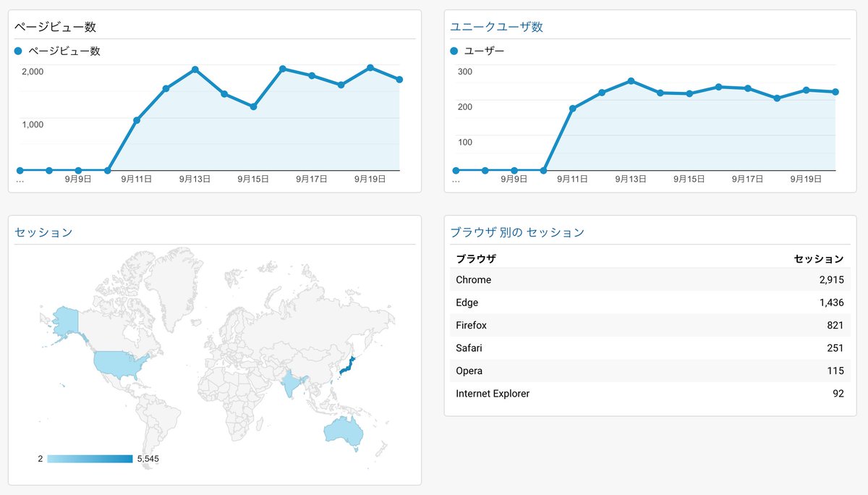Image resolution: width=868 pixels, height=495 pixels.
Task: Click the 9月15日 data point in page views chart
Action: coord(253,107)
